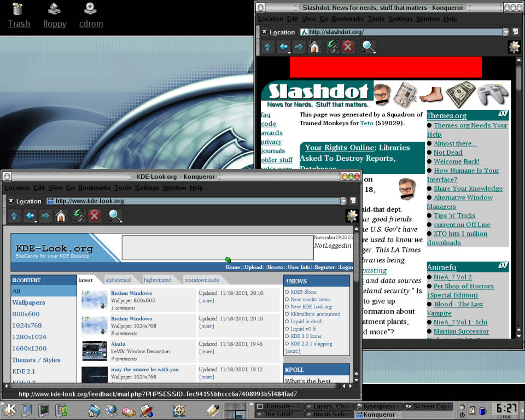Click magnifier icon in Slashdot window toolbar
Screen dimensions: 525x420
pyautogui.click(x=369, y=47)
